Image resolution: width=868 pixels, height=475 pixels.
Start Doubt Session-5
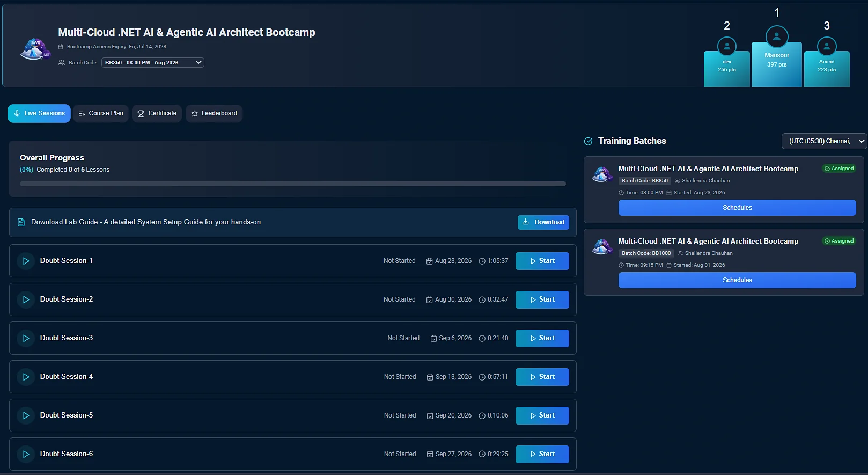coord(542,415)
